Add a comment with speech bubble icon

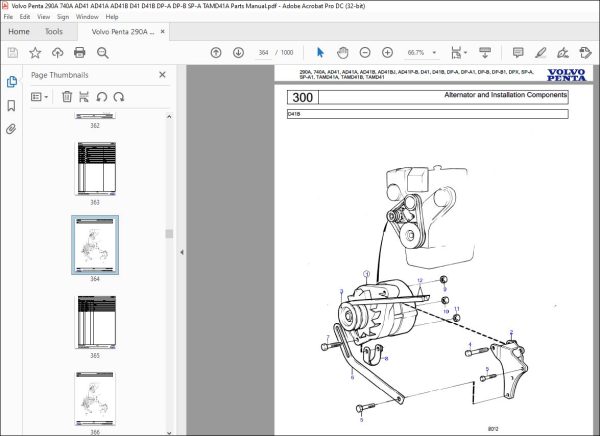coord(518,52)
